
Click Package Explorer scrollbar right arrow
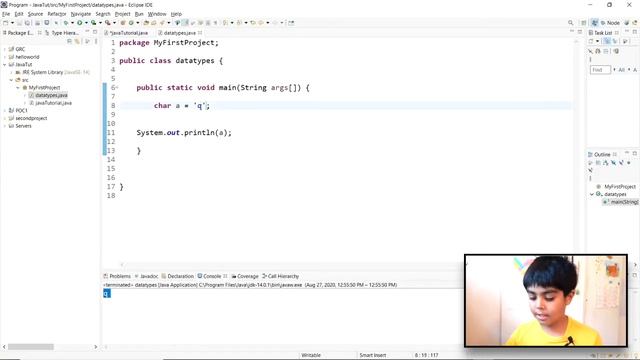[x=96, y=347]
